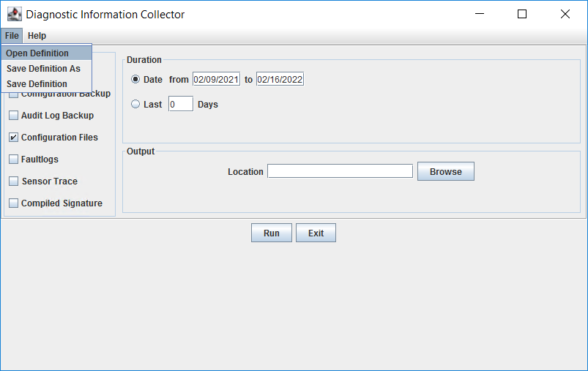The width and height of the screenshot is (588, 371).
Task: Maximize the Diagnostic Information Collector window
Action: coord(522,14)
